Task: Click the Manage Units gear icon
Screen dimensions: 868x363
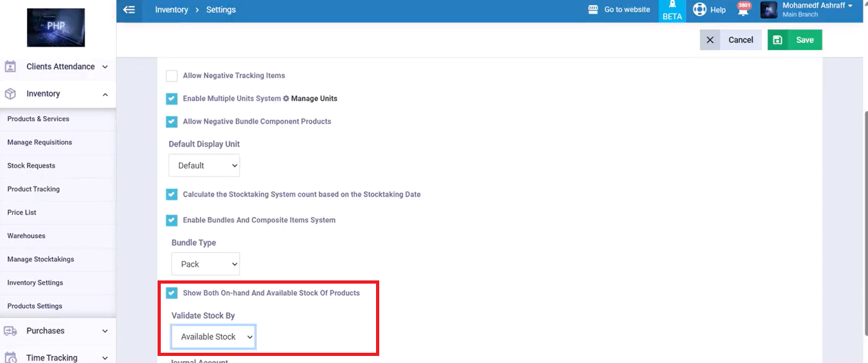Action: pyautogui.click(x=286, y=99)
